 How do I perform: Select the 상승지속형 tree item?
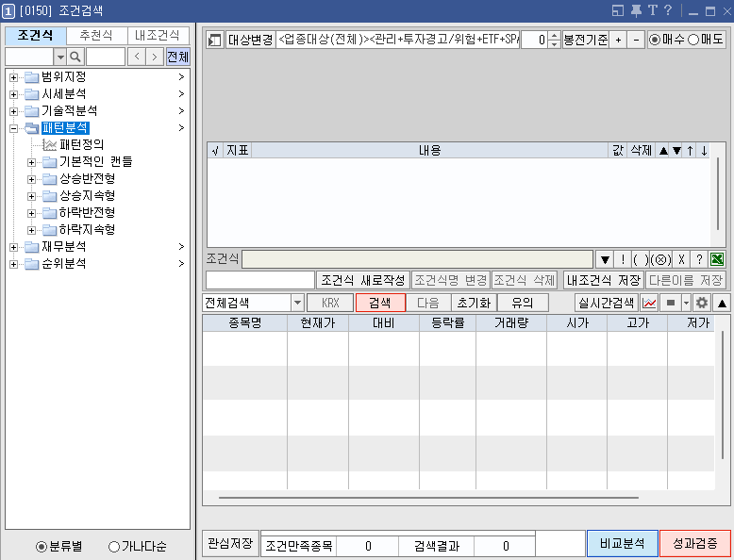point(87,195)
